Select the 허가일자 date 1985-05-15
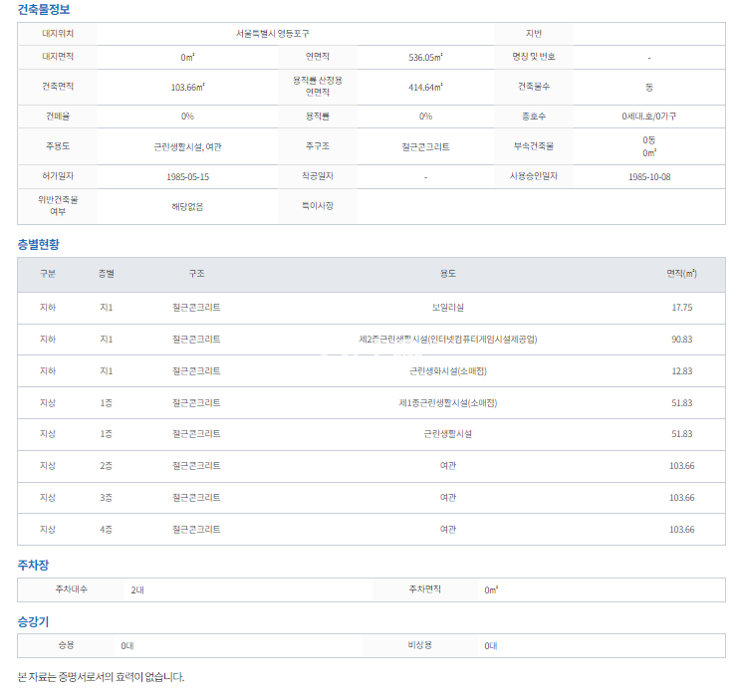The width and height of the screenshot is (739, 700). coord(188,176)
